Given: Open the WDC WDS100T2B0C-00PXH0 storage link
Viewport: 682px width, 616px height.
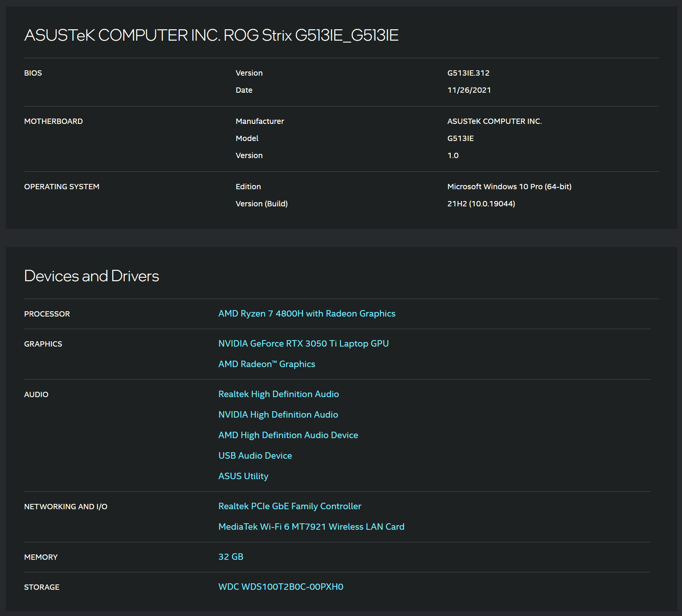Looking at the screenshot, I should 281,587.
